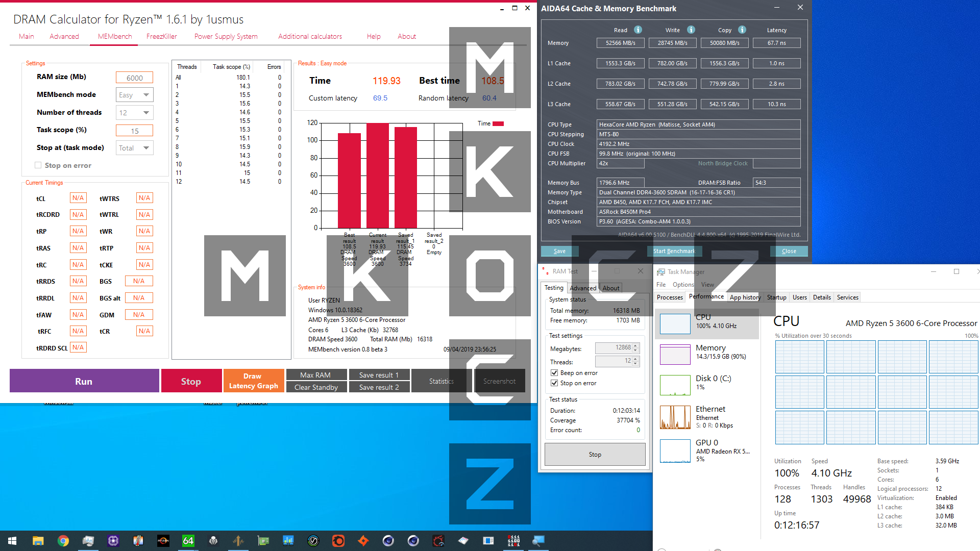Open the Power Supply System tab
980x551 pixels.
(226, 36)
